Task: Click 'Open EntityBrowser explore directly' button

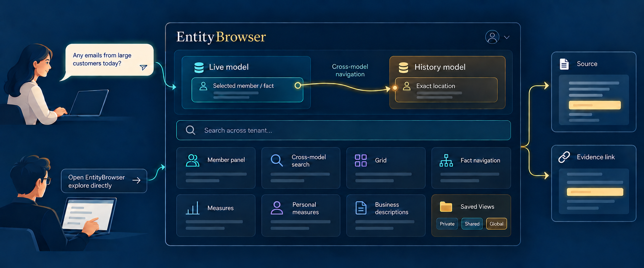Action: (x=104, y=181)
